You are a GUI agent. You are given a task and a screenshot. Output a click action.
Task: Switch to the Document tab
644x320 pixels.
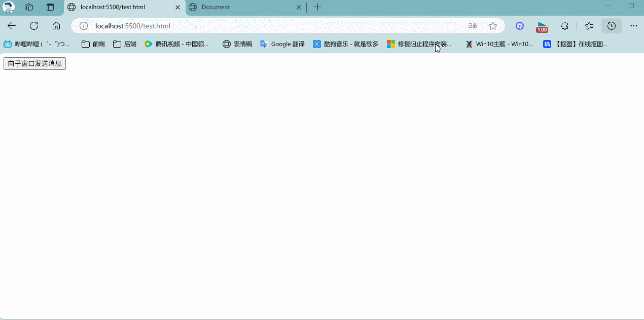click(x=246, y=7)
